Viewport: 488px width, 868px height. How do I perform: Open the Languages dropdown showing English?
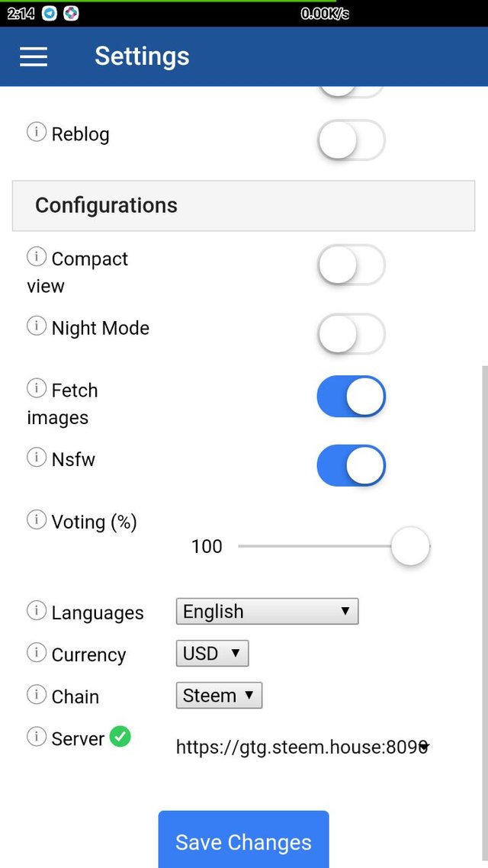click(267, 611)
